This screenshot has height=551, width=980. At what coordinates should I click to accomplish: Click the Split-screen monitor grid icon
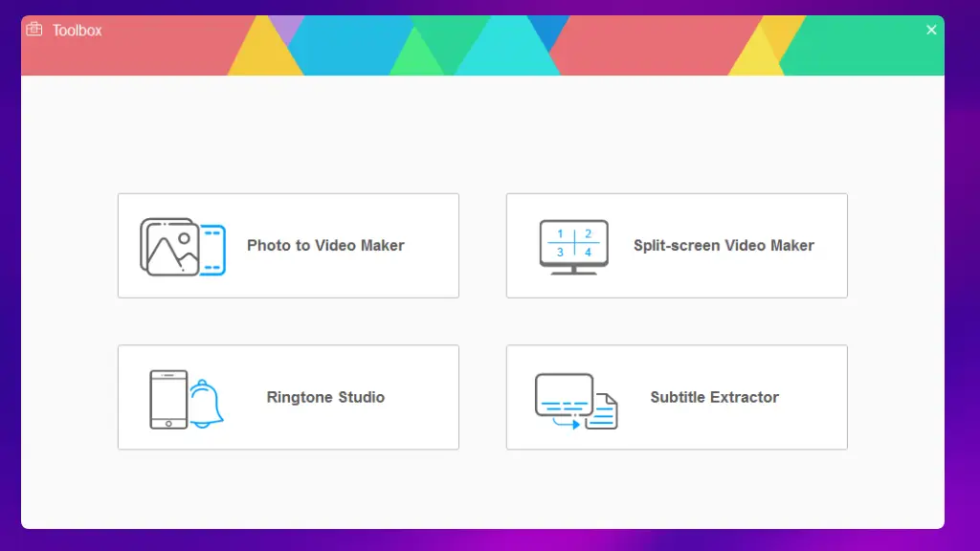tap(574, 247)
